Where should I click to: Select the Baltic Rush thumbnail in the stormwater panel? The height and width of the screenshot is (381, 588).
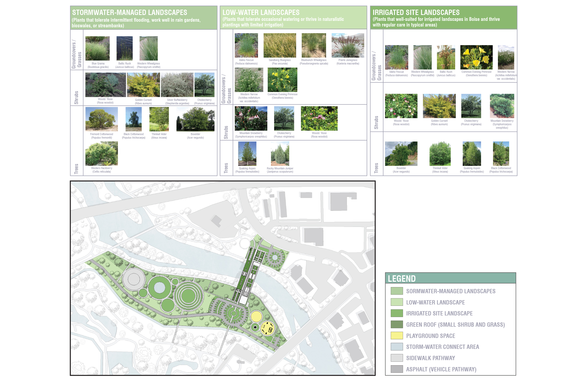(x=125, y=48)
